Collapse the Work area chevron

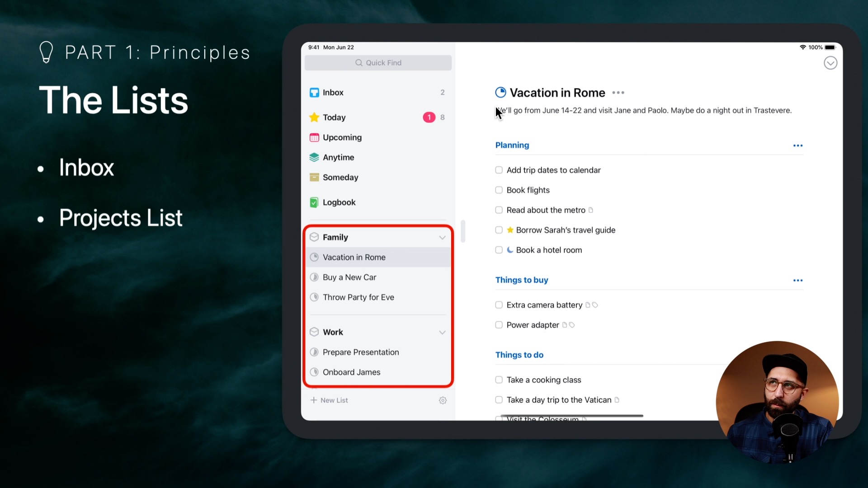[x=442, y=333]
